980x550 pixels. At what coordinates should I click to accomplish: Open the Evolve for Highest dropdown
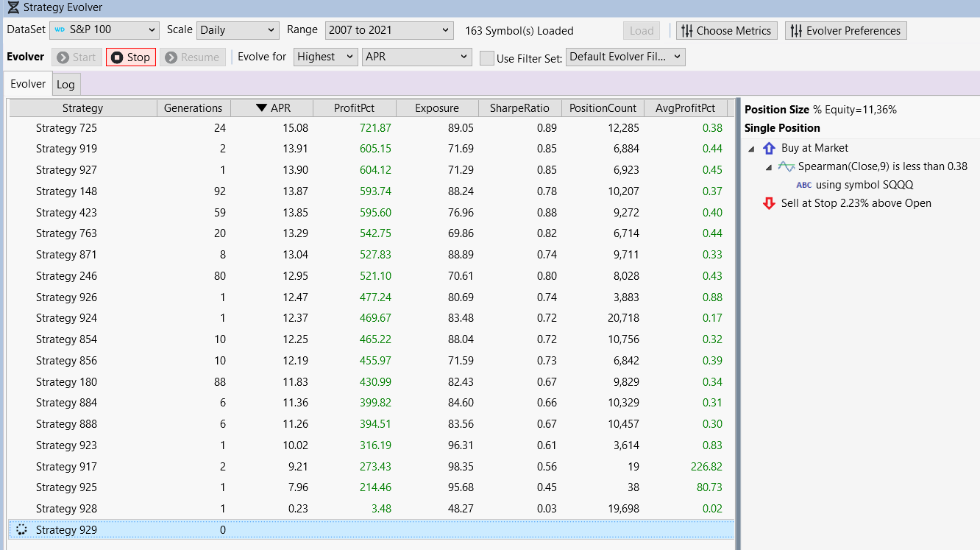[x=325, y=57]
